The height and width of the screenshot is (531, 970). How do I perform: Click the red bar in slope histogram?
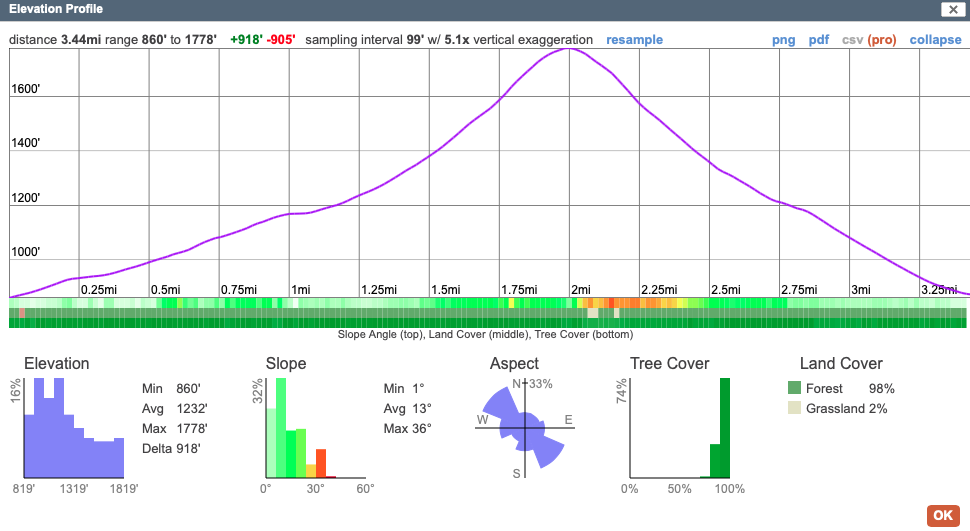[321, 463]
